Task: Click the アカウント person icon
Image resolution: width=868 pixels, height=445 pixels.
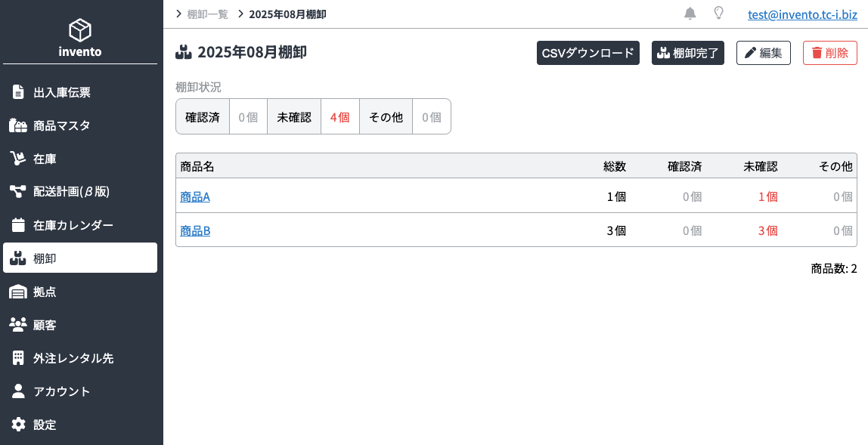Action: pos(18,391)
